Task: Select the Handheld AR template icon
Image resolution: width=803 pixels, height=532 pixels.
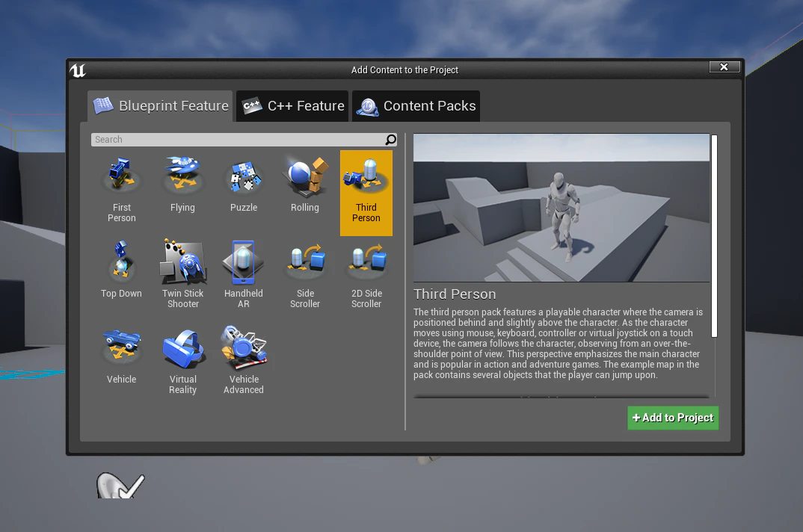Action: click(x=243, y=261)
